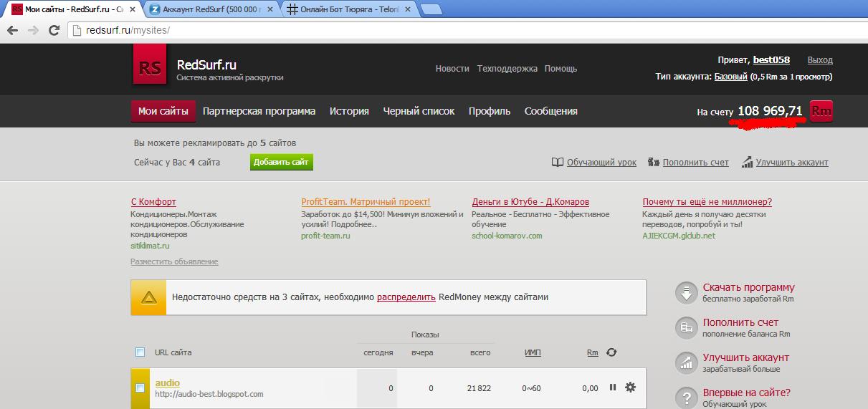This screenshot has height=409, width=868.
Task: Sort by Rm column header
Action: click(593, 352)
